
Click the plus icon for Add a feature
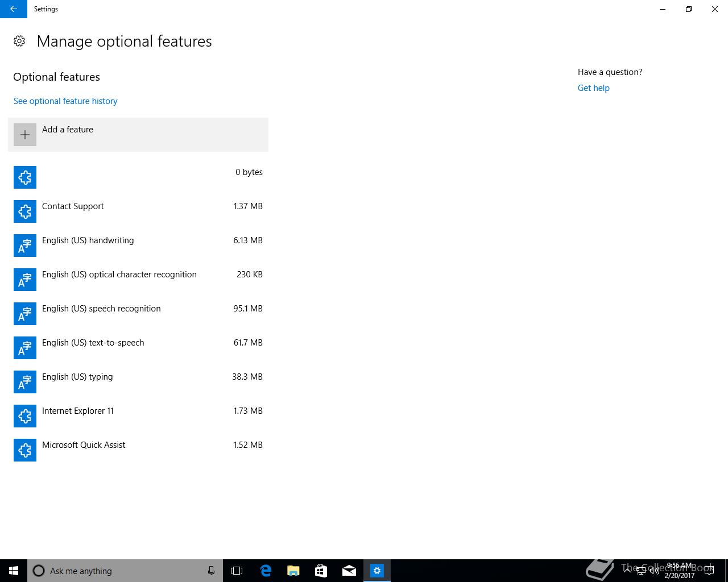coord(25,135)
